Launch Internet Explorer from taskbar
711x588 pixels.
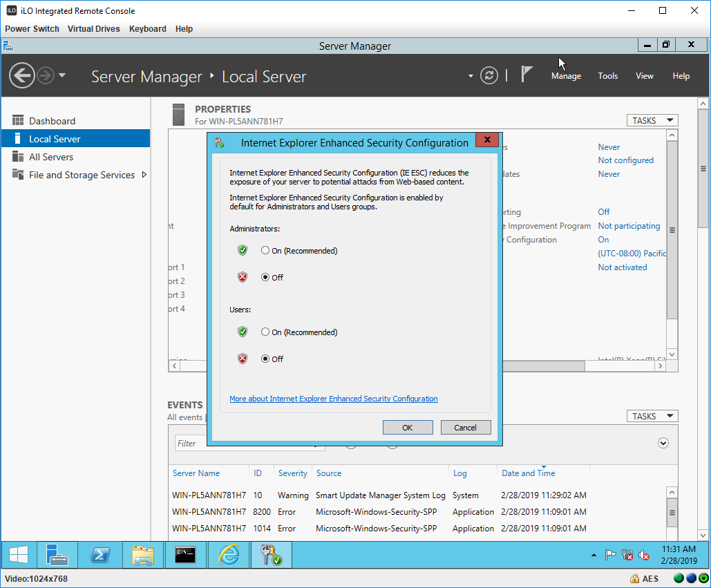[x=229, y=555]
